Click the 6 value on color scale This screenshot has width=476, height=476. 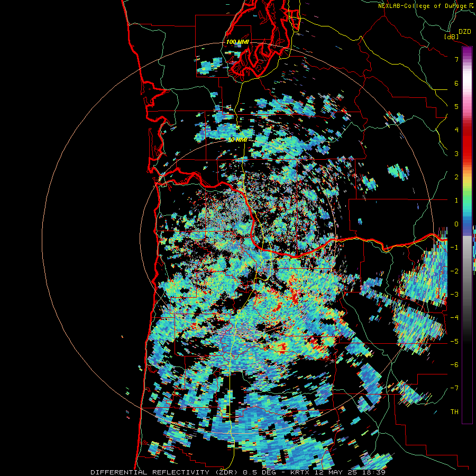pyautogui.click(x=456, y=83)
